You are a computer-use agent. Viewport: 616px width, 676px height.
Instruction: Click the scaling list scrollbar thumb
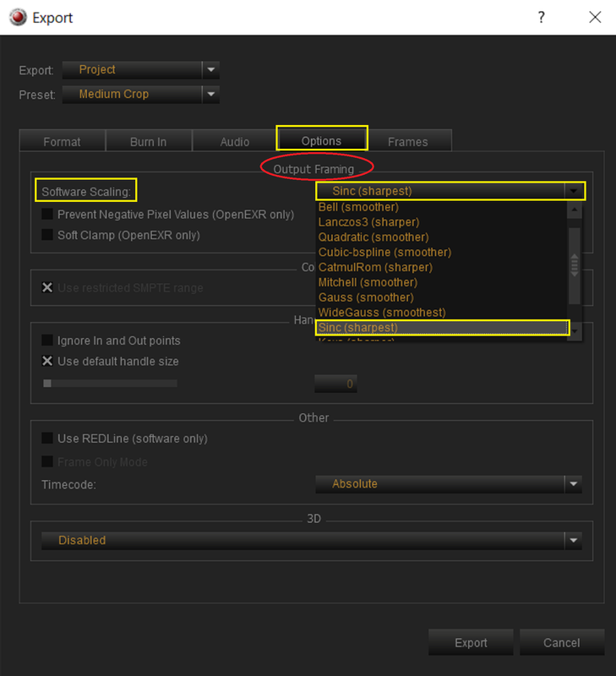click(575, 265)
